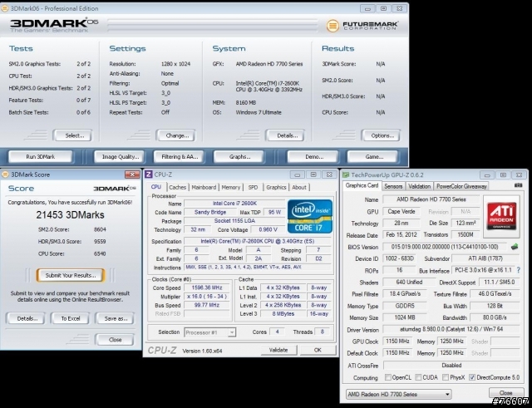This screenshot has height=408, width=532.
Task: Click the Demo... button
Action: click(x=313, y=157)
